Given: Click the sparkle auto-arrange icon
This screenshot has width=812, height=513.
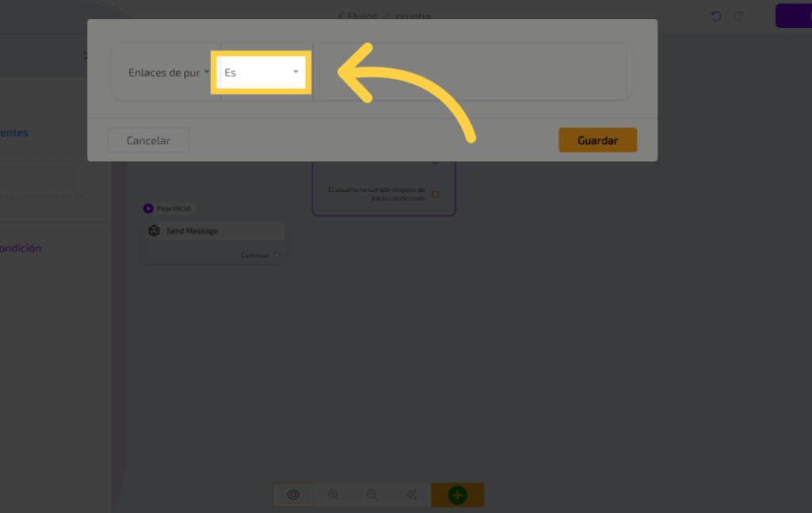Looking at the screenshot, I should click(412, 495).
